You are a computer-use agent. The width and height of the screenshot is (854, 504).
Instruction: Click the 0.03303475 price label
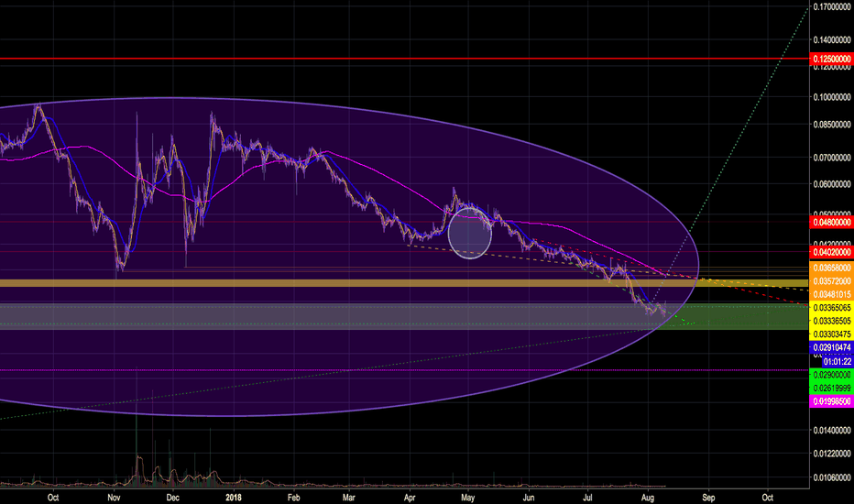pyautogui.click(x=832, y=334)
